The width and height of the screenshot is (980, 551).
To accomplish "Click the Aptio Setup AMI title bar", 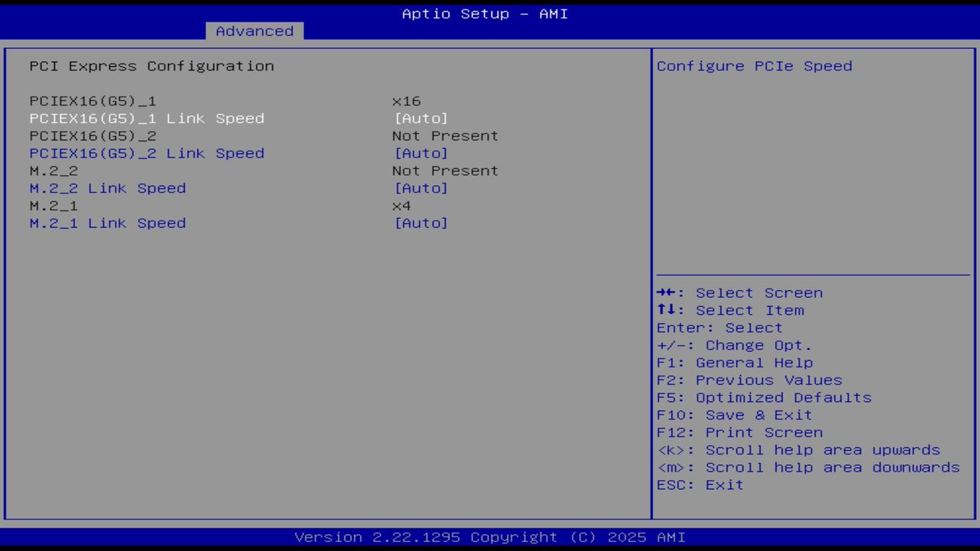I will click(x=485, y=13).
